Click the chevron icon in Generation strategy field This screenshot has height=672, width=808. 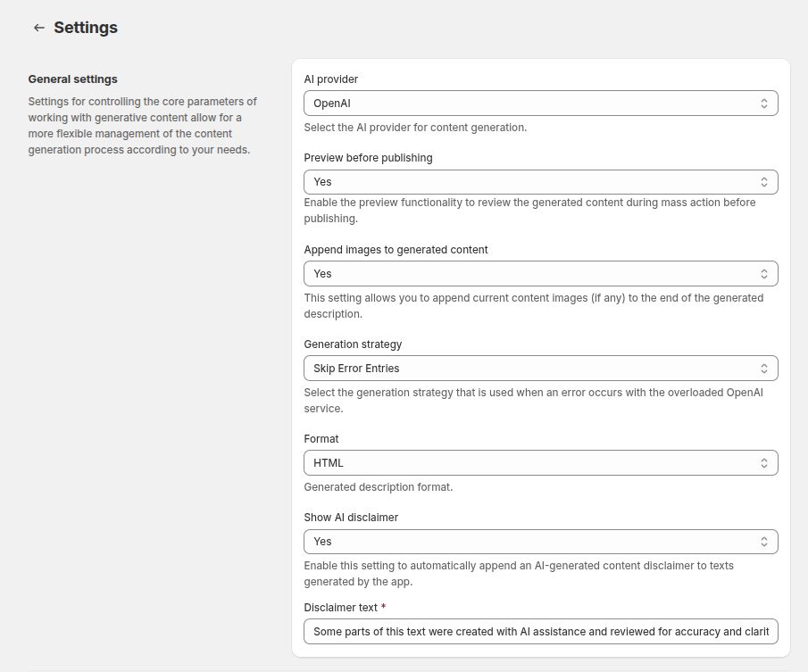763,369
